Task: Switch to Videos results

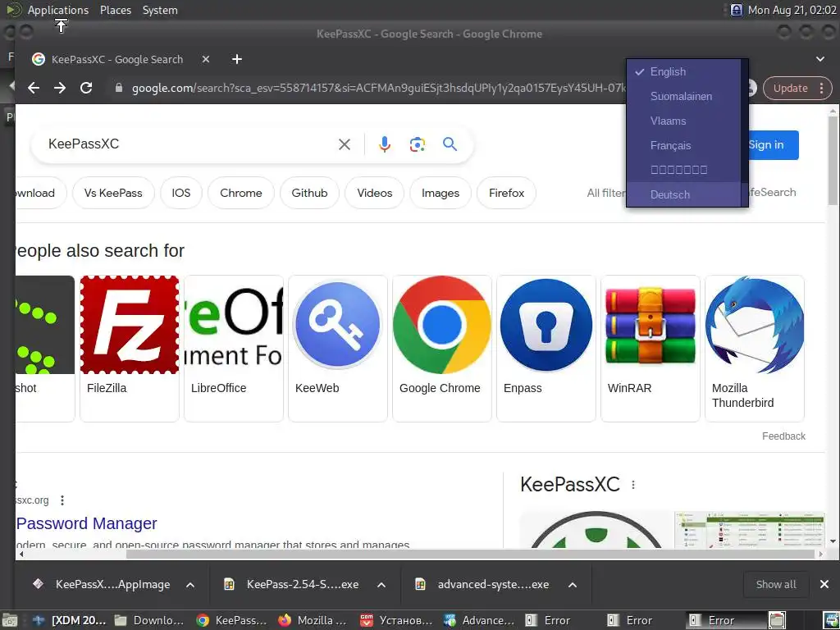Action: [374, 193]
